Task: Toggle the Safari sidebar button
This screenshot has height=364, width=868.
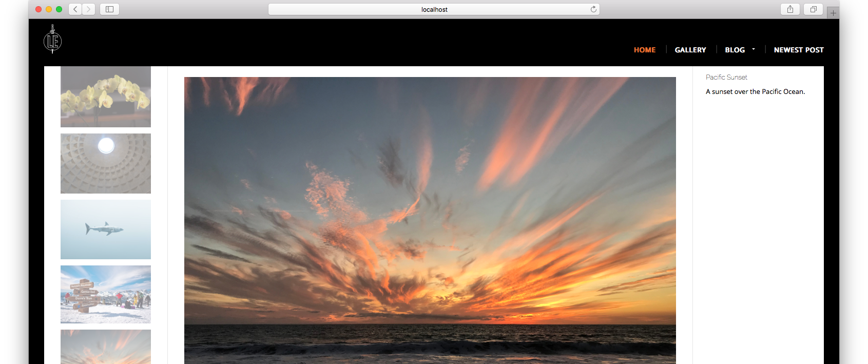Action: 109,9
